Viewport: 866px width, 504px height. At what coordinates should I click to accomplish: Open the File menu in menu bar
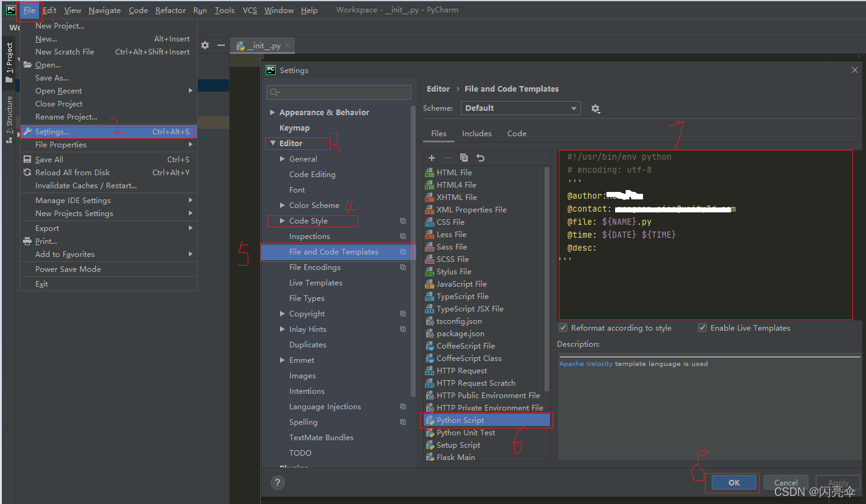point(29,10)
